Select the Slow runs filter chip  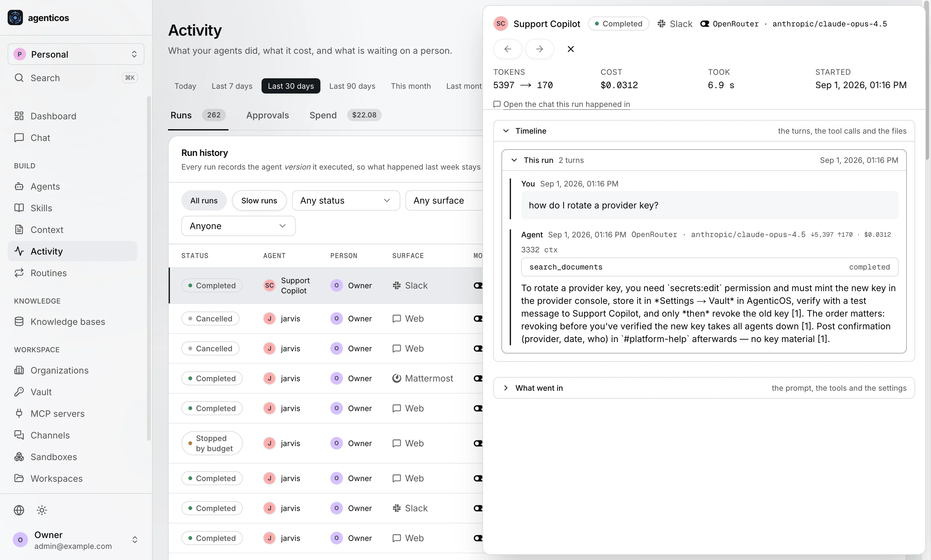(259, 200)
